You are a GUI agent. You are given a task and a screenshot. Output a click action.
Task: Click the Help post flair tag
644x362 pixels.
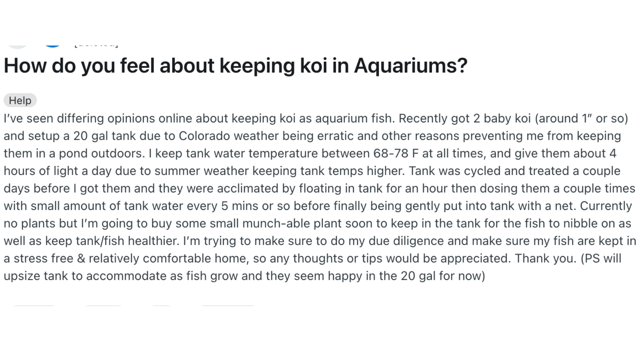[x=20, y=100]
